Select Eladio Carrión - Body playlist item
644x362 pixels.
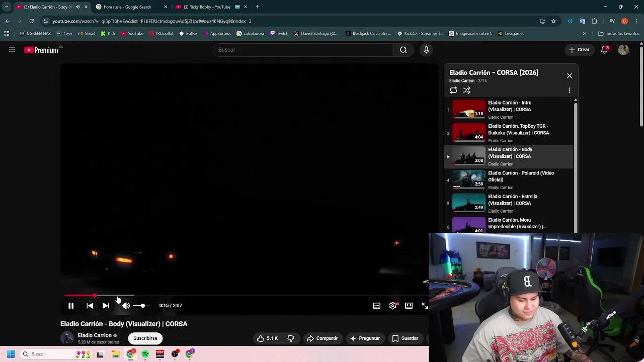pos(509,156)
